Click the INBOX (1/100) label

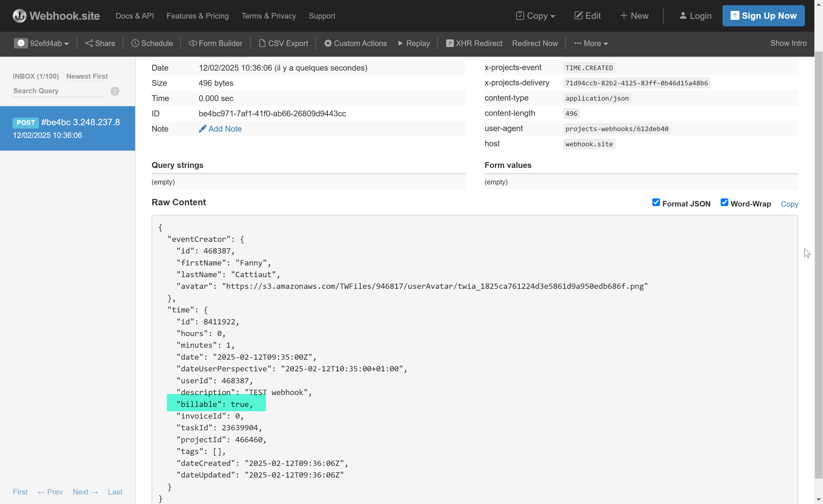coord(36,76)
